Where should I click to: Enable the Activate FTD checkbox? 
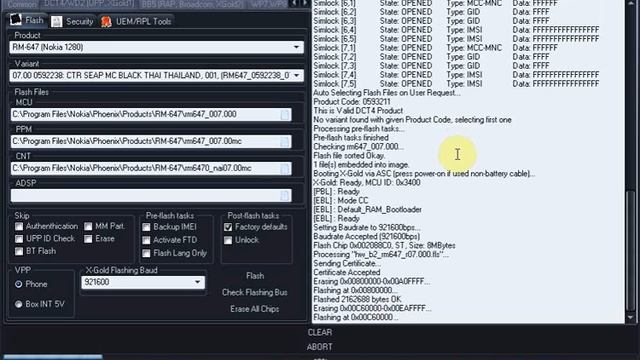point(146,240)
